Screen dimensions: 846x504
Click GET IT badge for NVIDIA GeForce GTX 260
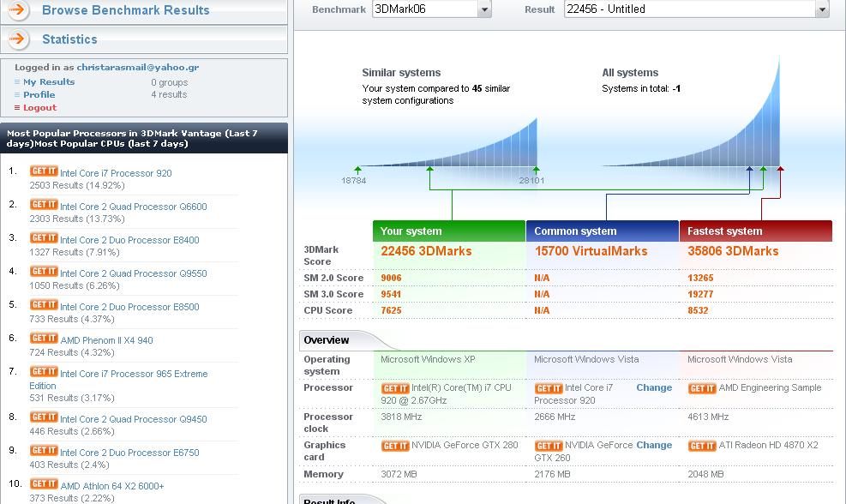[549, 446]
